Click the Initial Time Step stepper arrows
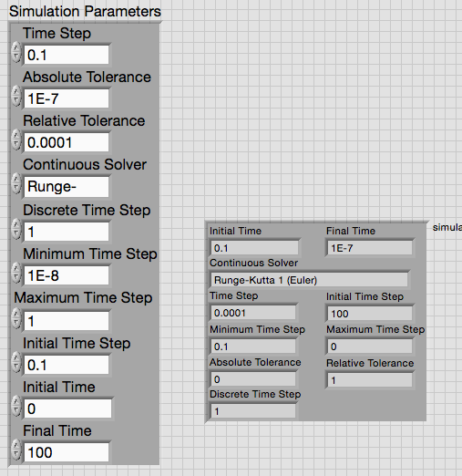The height and width of the screenshot is (476, 462). click(16, 362)
